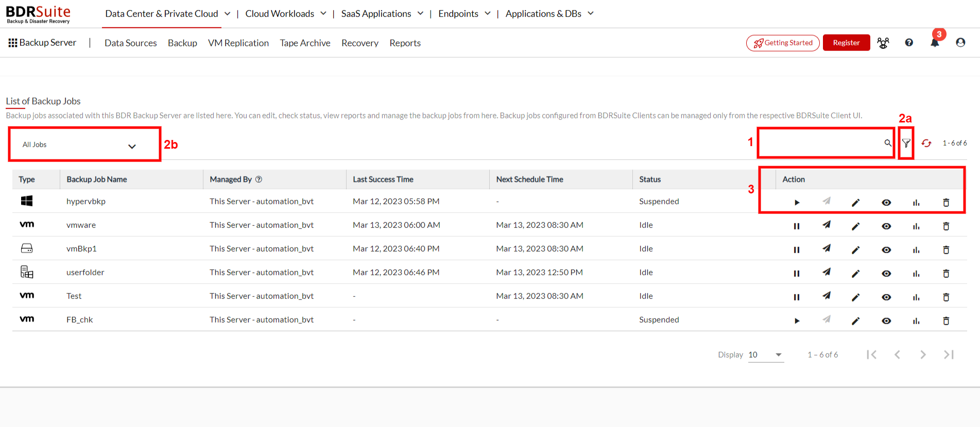Image resolution: width=980 pixels, height=427 pixels.
Task: Edit the hypervbkp job with pencil icon
Action: tap(855, 203)
